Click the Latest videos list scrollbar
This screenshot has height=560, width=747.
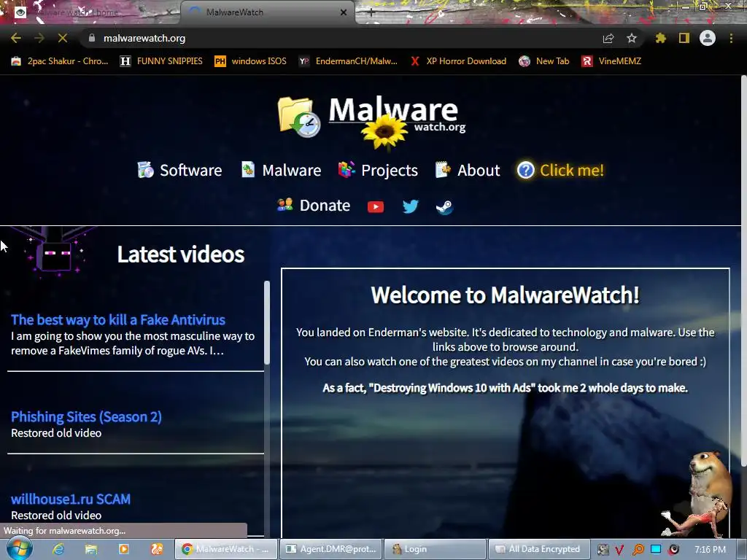click(x=267, y=322)
